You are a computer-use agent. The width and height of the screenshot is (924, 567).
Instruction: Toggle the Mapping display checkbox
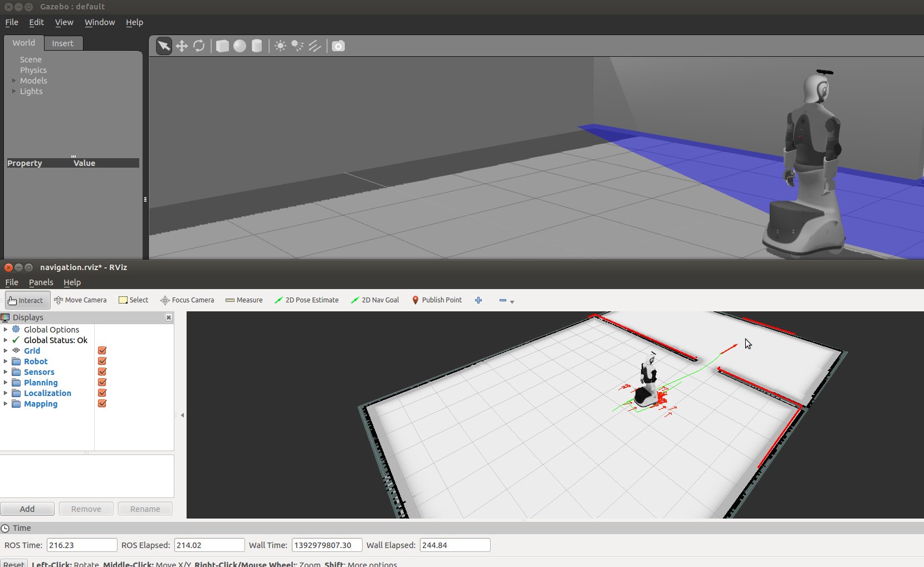point(102,404)
